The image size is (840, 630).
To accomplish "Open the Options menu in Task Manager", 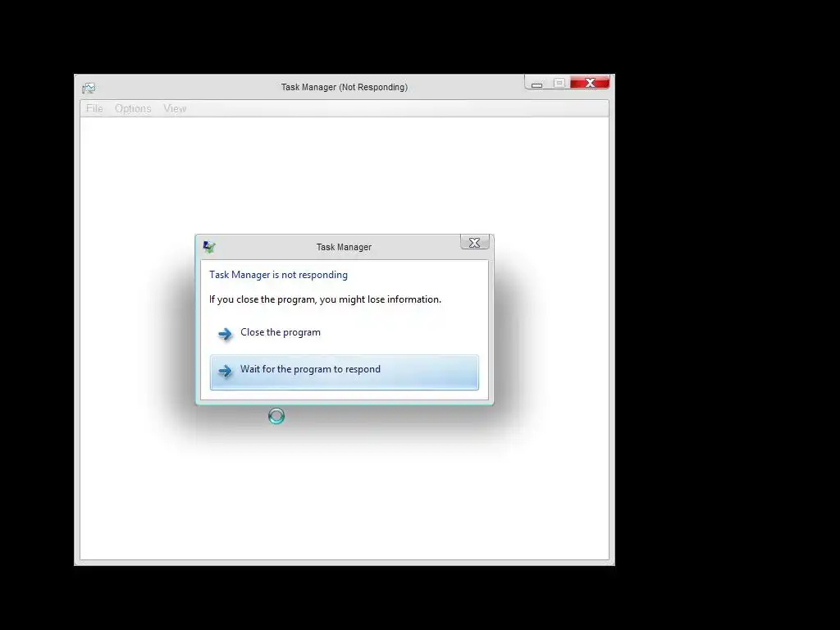I will pos(133,109).
